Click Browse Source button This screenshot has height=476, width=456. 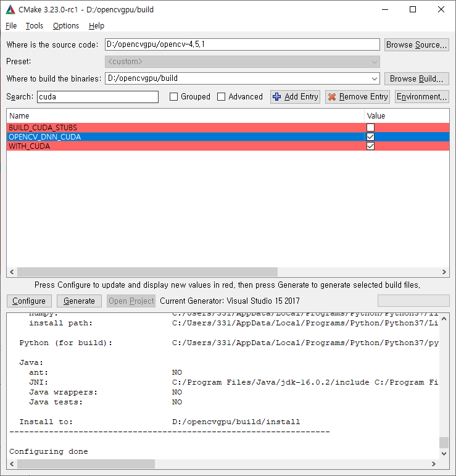pos(417,44)
